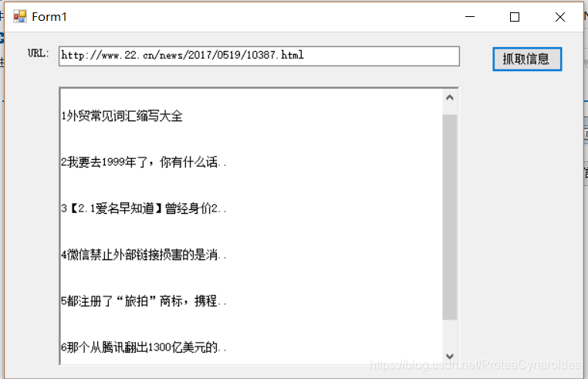Viewport: 588px width, 379px height.
Task: Click the scroll up arrow in results box
Action: (450, 98)
